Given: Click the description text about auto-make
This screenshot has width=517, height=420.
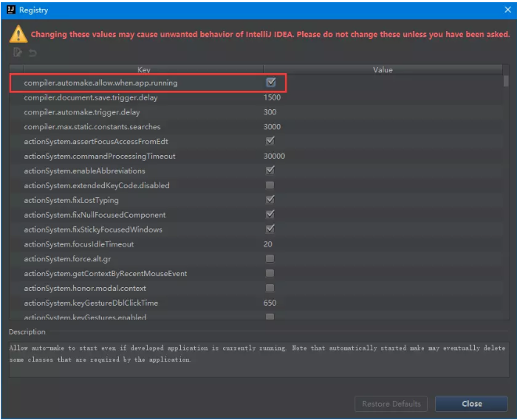Looking at the screenshot, I should pos(257,354).
